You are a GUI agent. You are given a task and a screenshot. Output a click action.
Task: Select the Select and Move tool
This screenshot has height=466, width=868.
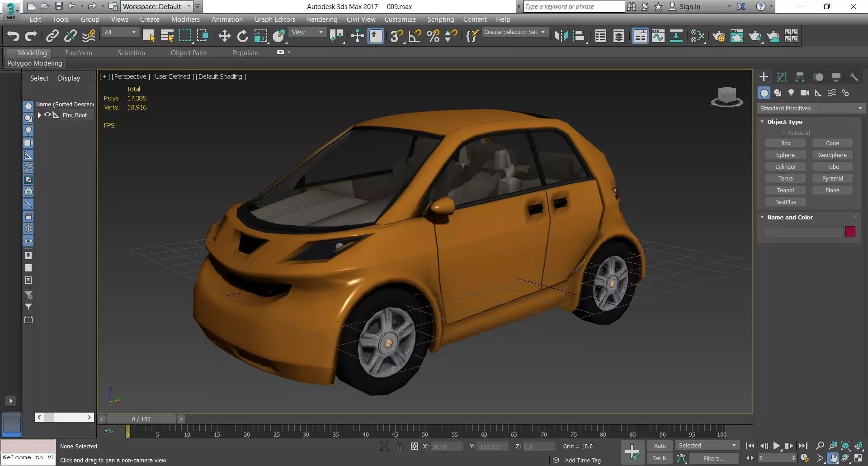(x=224, y=36)
